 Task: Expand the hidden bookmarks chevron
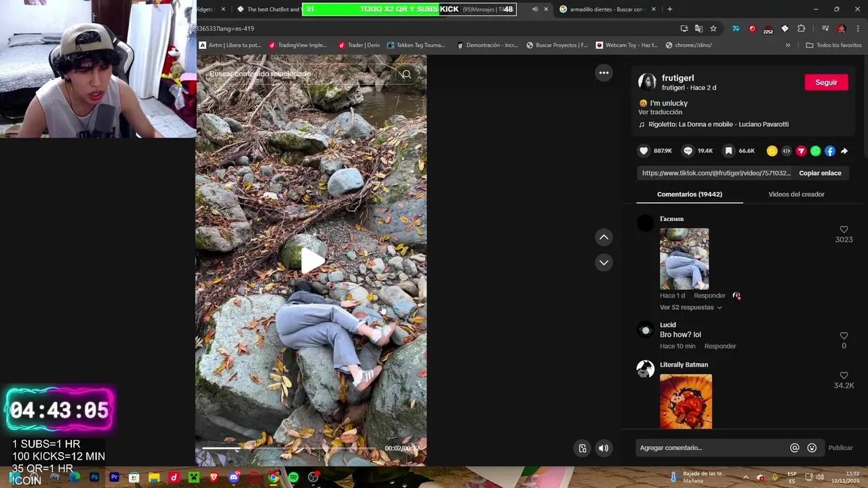787,45
